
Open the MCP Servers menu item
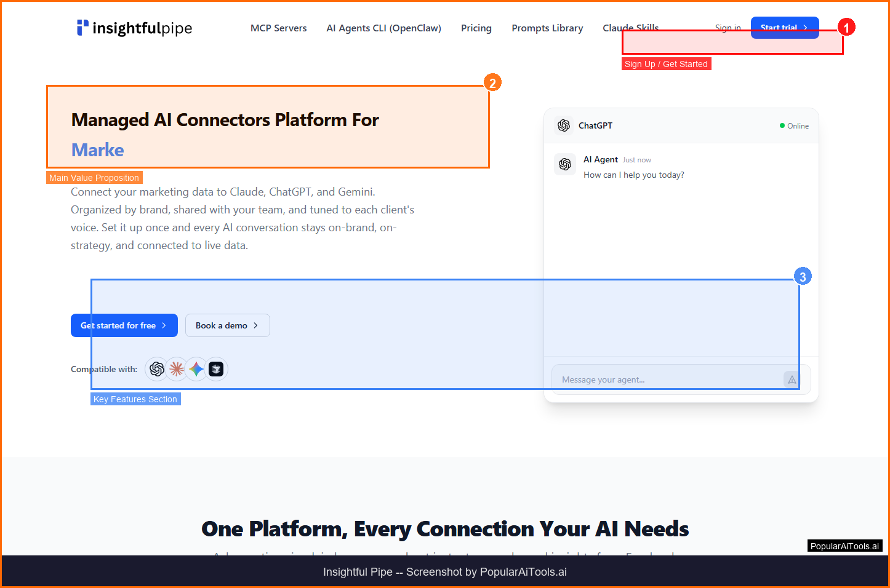click(x=278, y=28)
